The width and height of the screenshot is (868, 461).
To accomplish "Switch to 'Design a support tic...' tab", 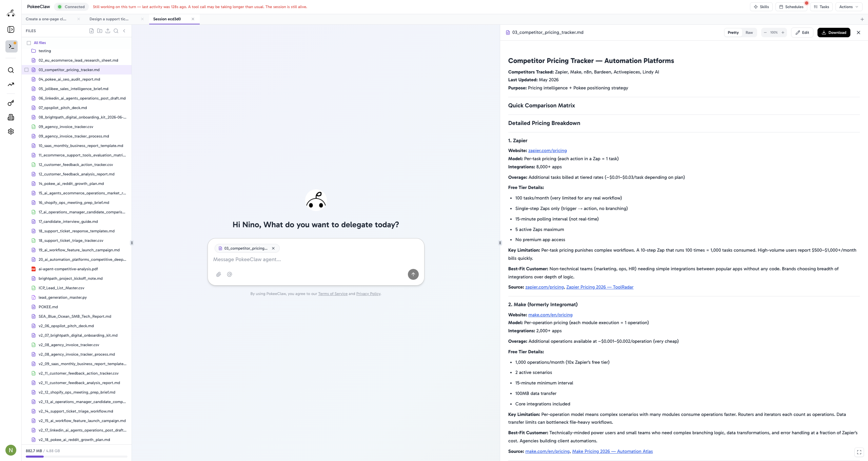I will pos(109,19).
